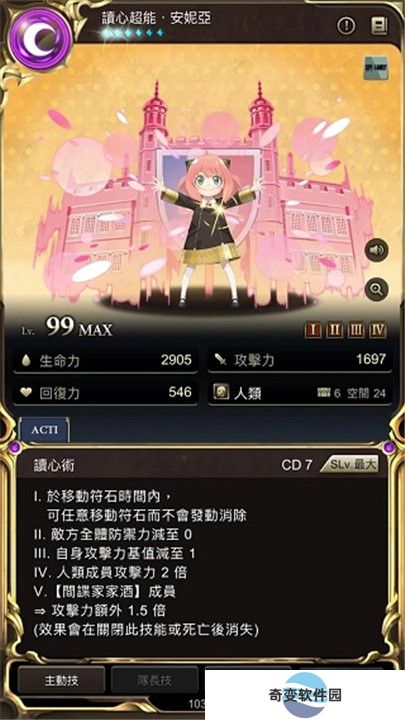This screenshot has height=720, width=405.
Task: Play the character voice with speaker icon
Action: (376, 250)
